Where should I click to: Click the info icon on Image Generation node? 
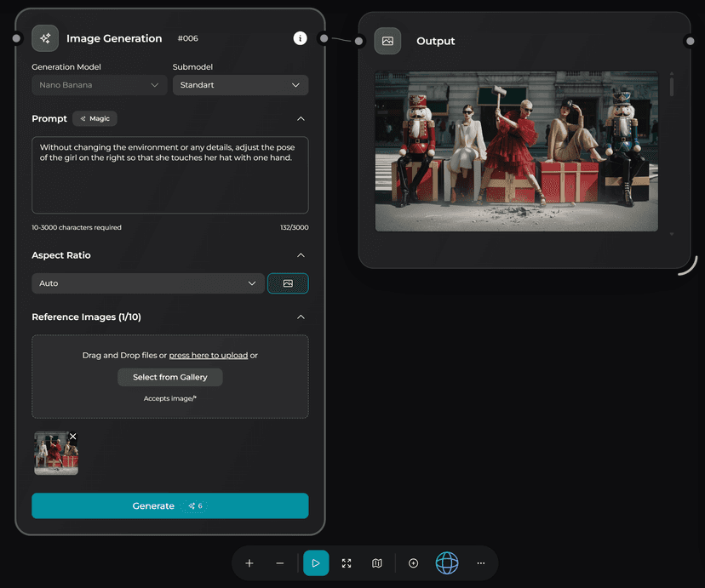(300, 38)
